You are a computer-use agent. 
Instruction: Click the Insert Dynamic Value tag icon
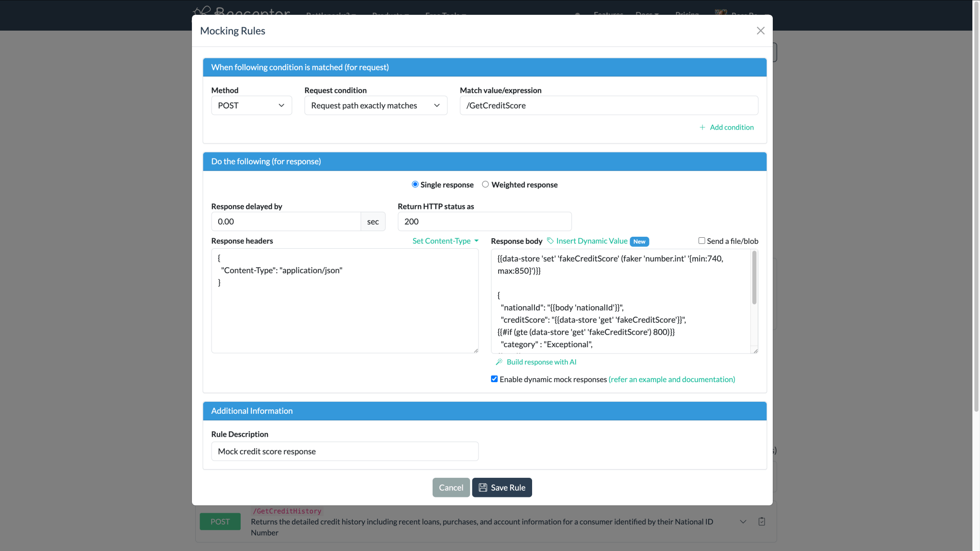coord(549,241)
